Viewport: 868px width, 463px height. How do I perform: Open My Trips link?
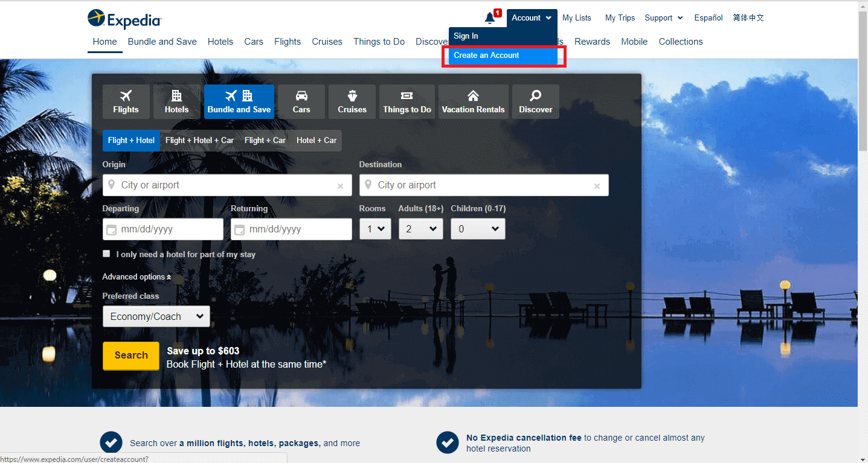point(620,18)
